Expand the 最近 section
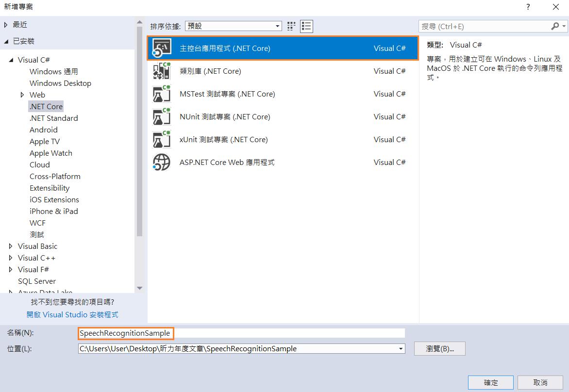The width and height of the screenshot is (569, 392). tap(6, 25)
